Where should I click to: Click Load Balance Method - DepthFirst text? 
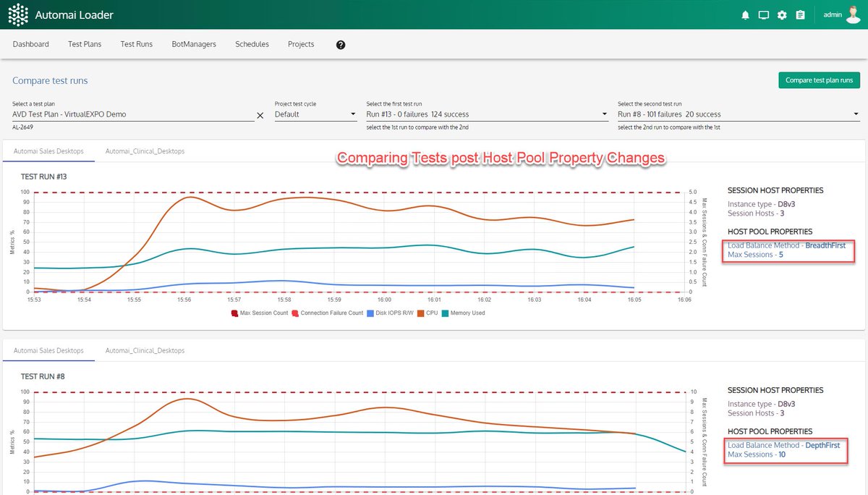click(784, 445)
